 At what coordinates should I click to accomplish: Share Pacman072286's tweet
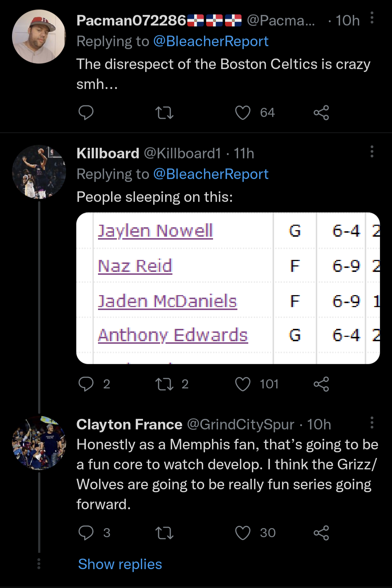pyautogui.click(x=321, y=113)
